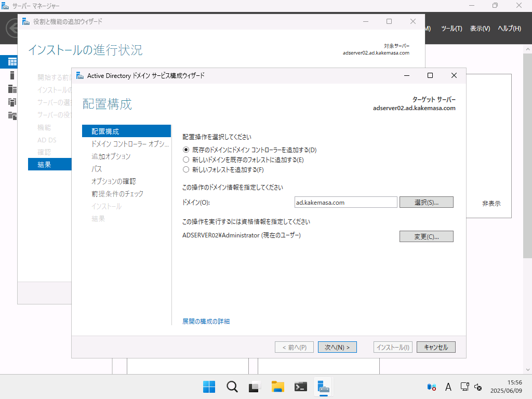Select 結果 step in Add Roles wizard
532x399 pixels.
50,165
